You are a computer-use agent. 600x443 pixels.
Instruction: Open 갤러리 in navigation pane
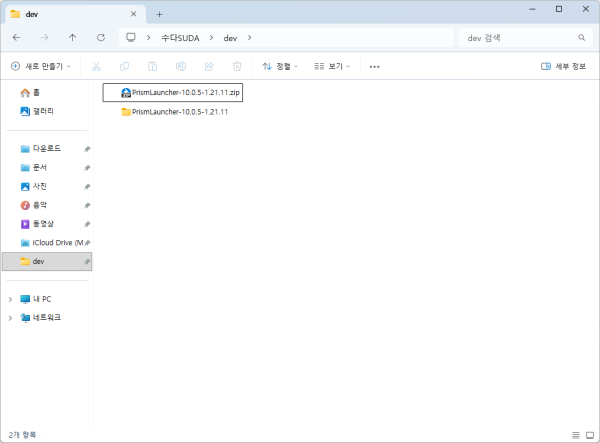click(37, 111)
